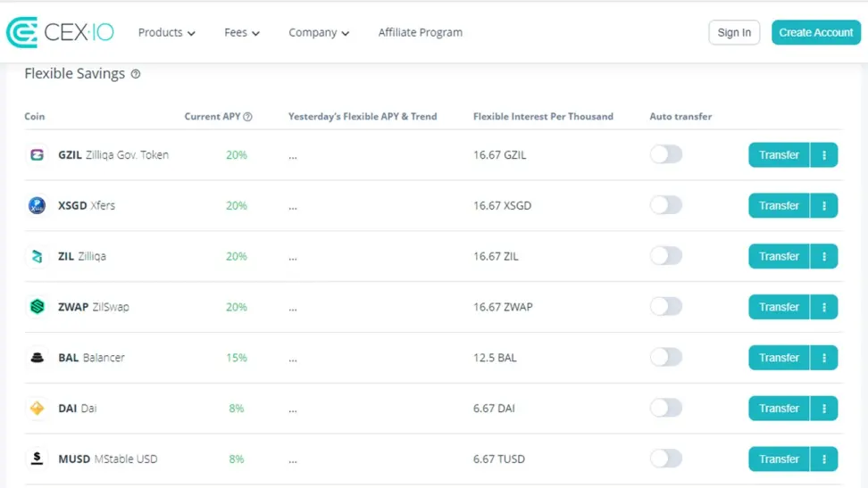The image size is (868, 488).
Task: Select ZWAP ZilSwap coin name
Action: 94,307
